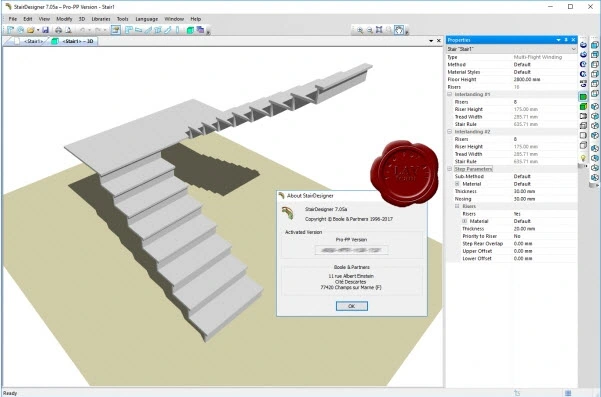Open the Stair "Stair1" object dropdown
This screenshot has width=601, height=397.
512,49
